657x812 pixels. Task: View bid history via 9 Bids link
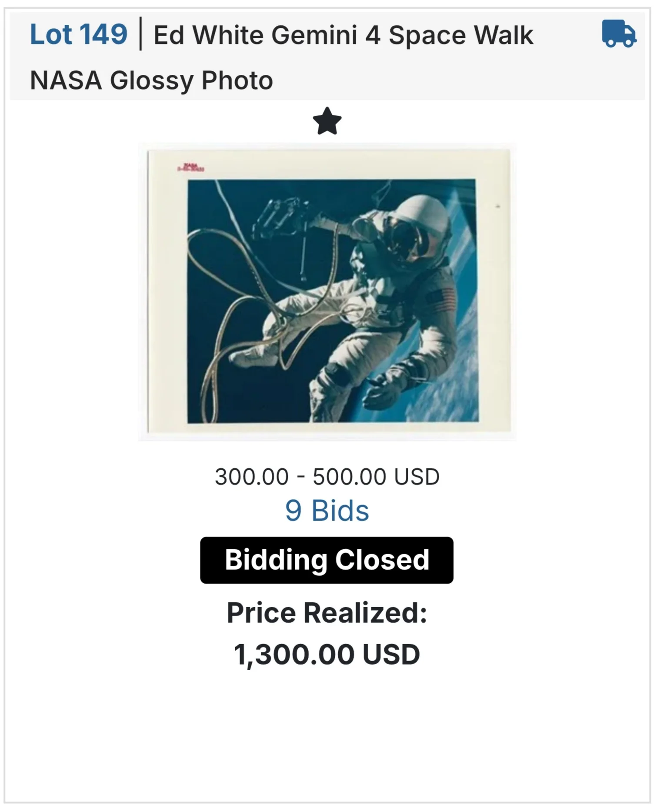click(x=327, y=510)
